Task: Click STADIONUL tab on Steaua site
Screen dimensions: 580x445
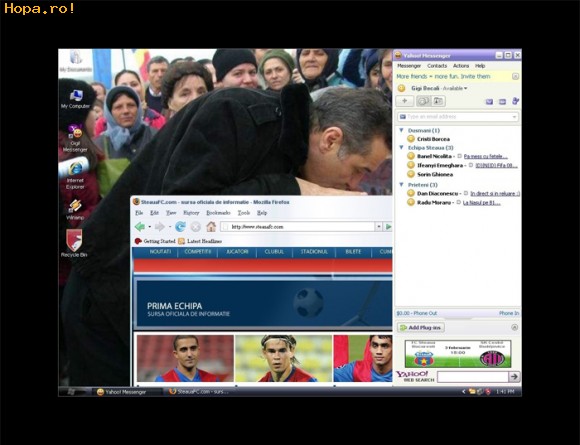Action: tap(314, 252)
